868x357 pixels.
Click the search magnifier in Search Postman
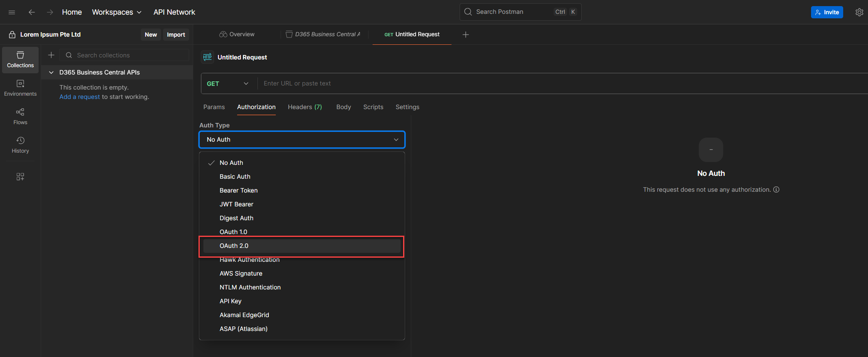pyautogui.click(x=468, y=12)
